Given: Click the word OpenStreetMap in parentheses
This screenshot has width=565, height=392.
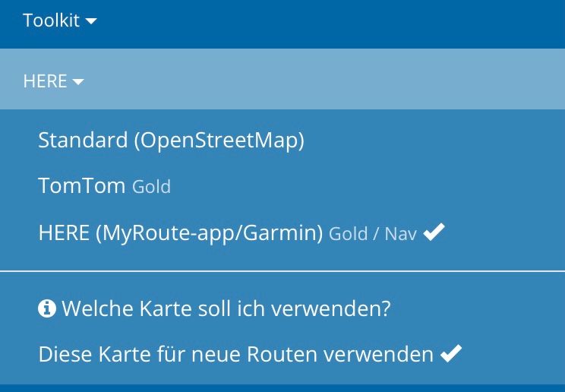Looking at the screenshot, I should 219,140.
